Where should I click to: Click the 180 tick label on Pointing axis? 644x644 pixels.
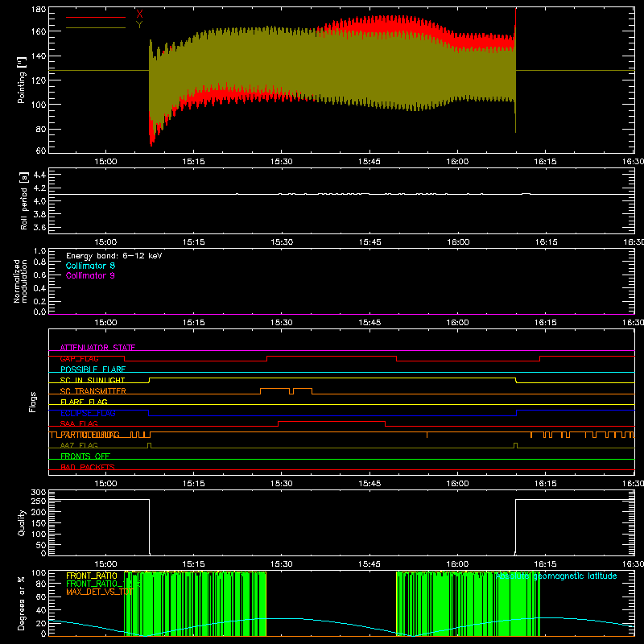pyautogui.click(x=39, y=10)
